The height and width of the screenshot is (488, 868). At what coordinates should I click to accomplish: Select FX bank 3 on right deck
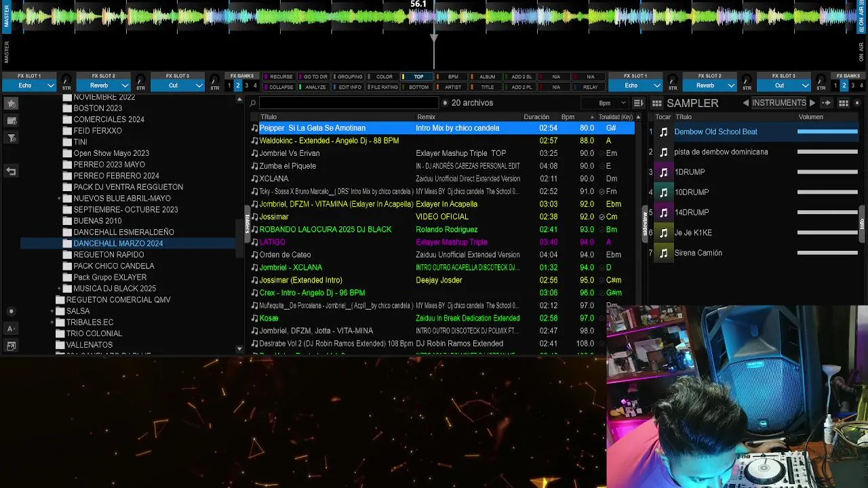pyautogui.click(x=853, y=86)
